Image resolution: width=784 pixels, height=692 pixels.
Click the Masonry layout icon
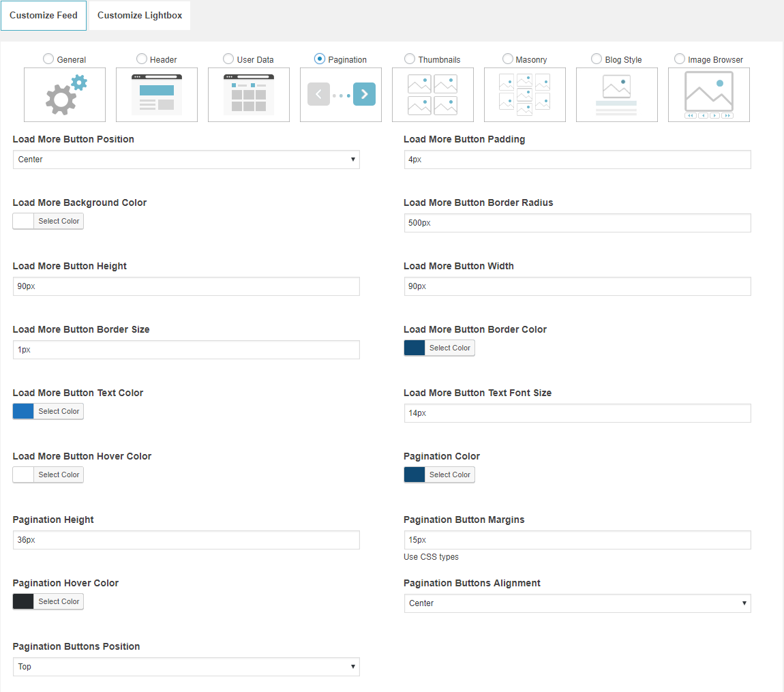click(x=525, y=95)
